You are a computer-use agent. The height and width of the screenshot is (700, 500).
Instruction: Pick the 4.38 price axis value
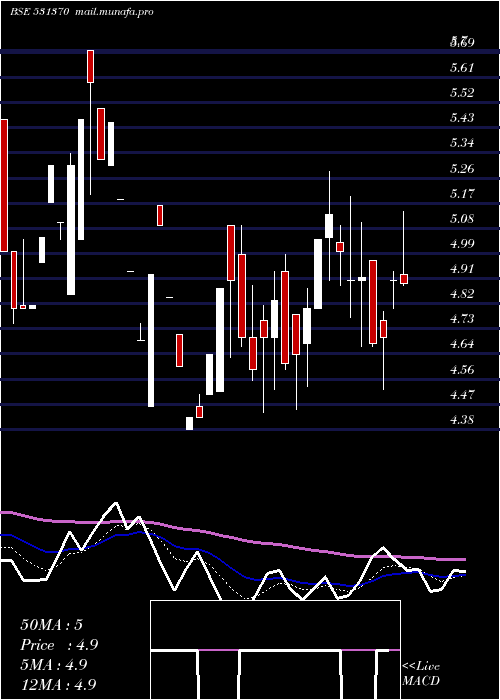tap(462, 420)
